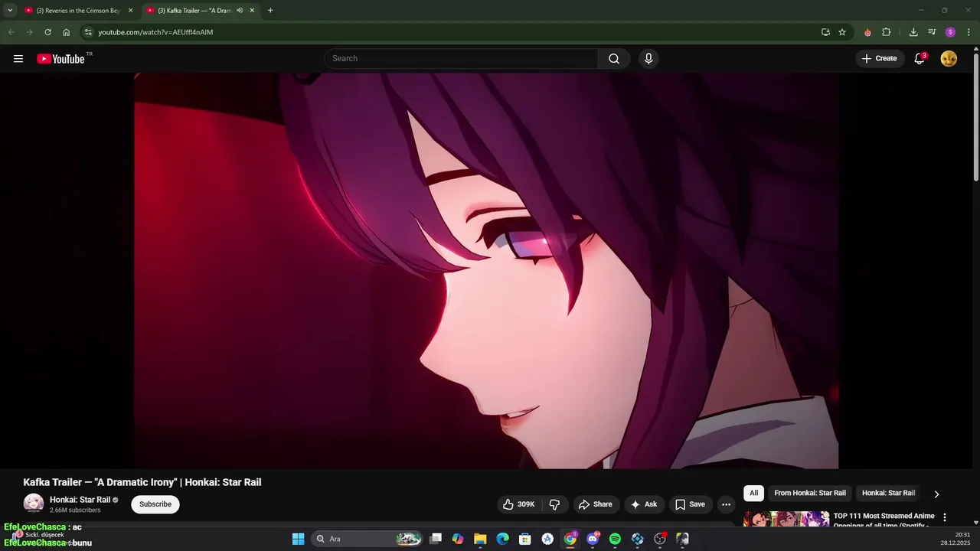Go back in browser history
This screenshot has width=980, height=551.
tap(11, 32)
